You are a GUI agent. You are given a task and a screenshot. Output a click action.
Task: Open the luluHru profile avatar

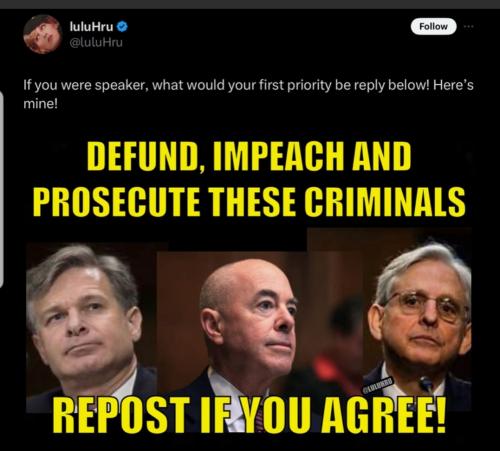43,34
